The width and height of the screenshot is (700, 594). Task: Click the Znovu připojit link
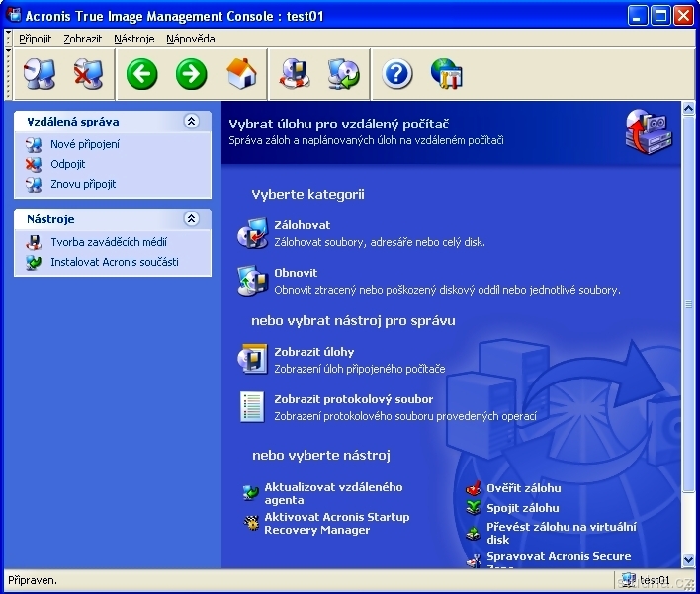click(83, 184)
